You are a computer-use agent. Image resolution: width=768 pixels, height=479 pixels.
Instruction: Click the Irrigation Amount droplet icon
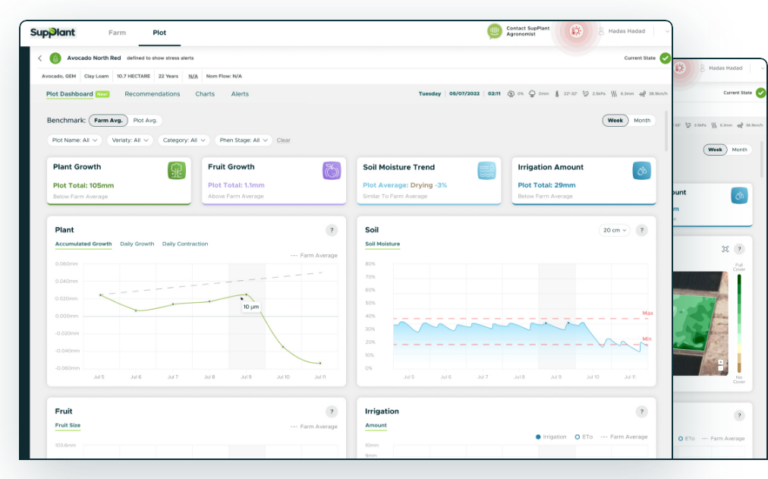(641, 171)
